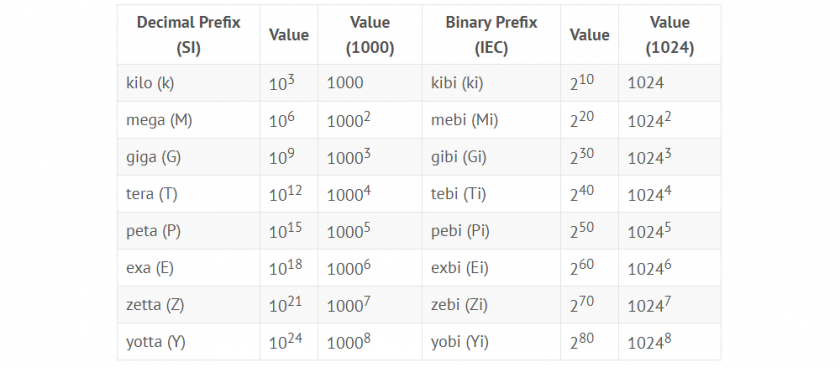
Task: Select the exa (E) cell
Action: pos(189,268)
